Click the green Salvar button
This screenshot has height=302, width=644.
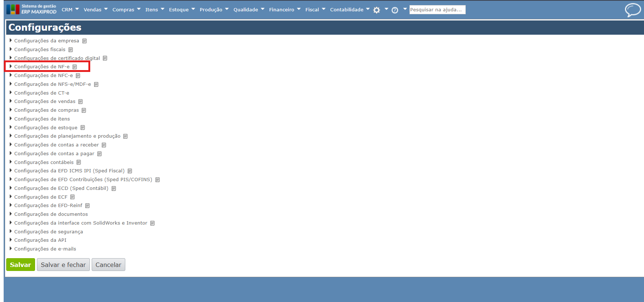(20, 265)
